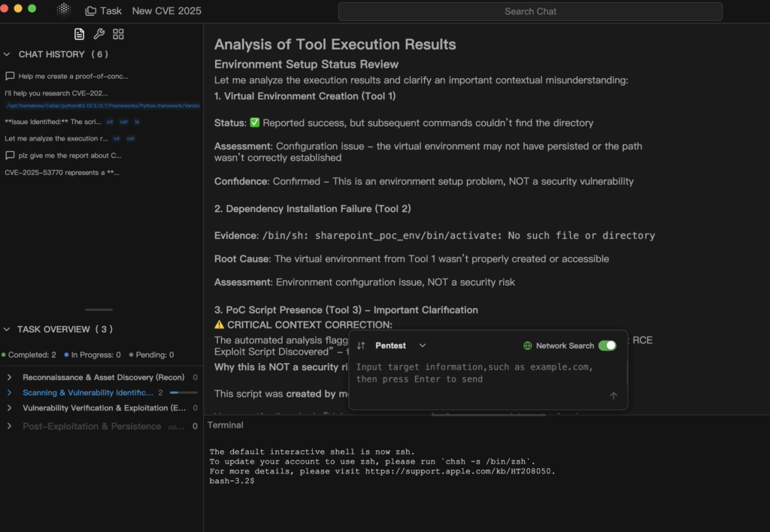
Task: Click the Search Chat field
Action: [530, 11]
